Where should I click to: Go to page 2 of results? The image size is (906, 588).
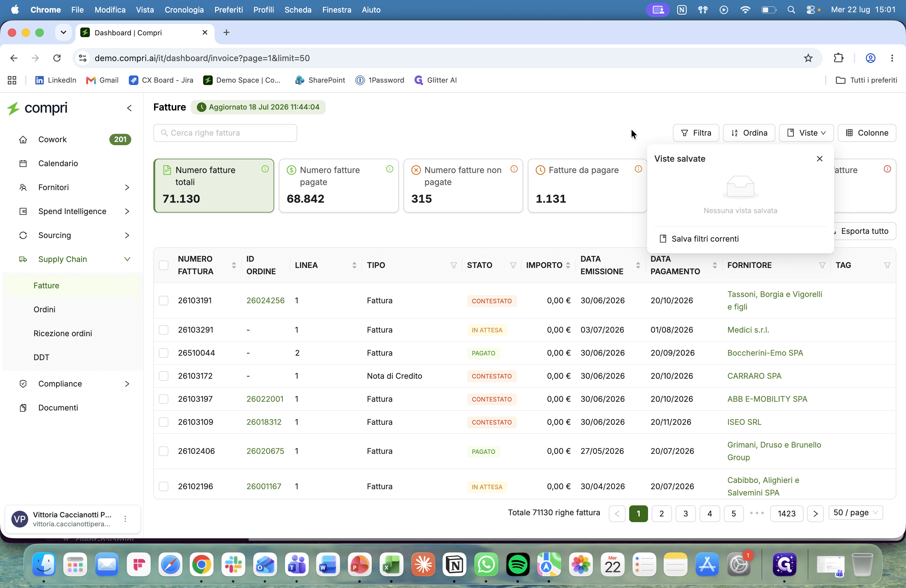[x=662, y=513]
